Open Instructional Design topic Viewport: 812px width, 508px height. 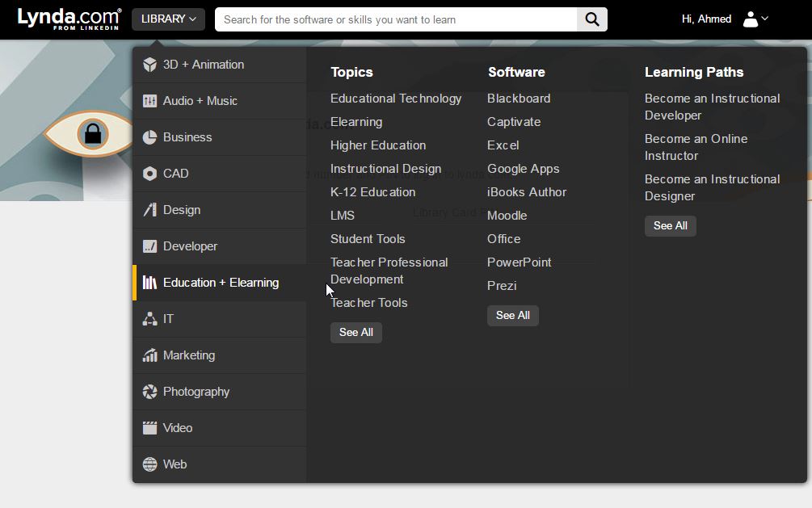point(386,168)
